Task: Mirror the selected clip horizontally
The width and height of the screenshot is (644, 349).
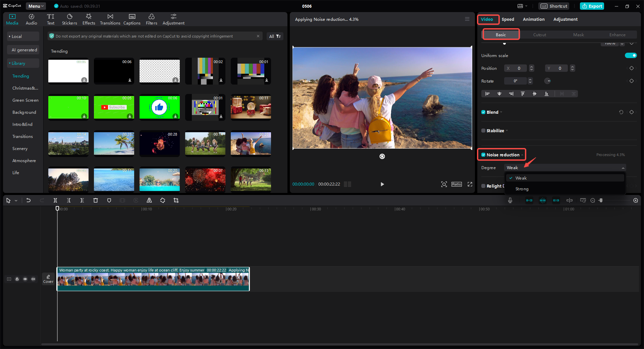Action: (149, 200)
